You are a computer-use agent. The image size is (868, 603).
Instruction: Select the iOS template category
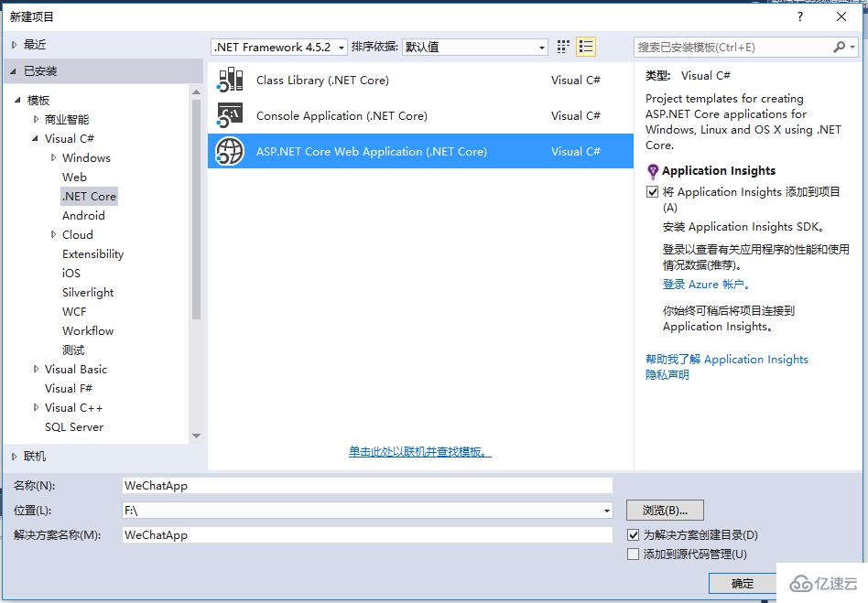pos(71,274)
